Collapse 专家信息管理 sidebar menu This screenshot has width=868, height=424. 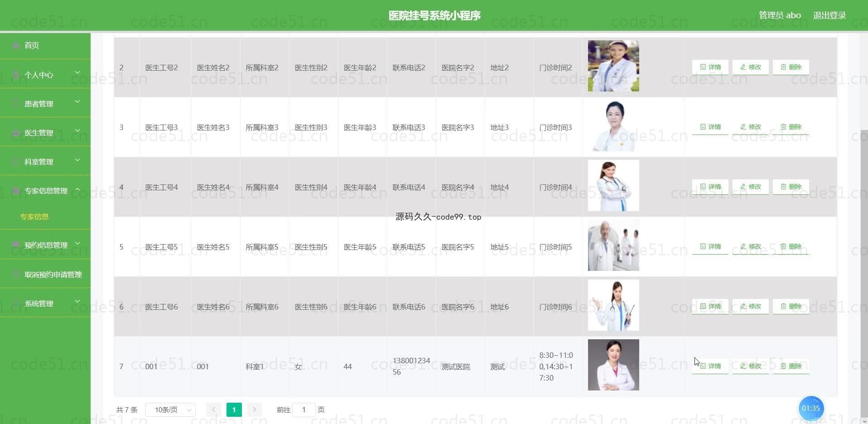pyautogui.click(x=45, y=191)
